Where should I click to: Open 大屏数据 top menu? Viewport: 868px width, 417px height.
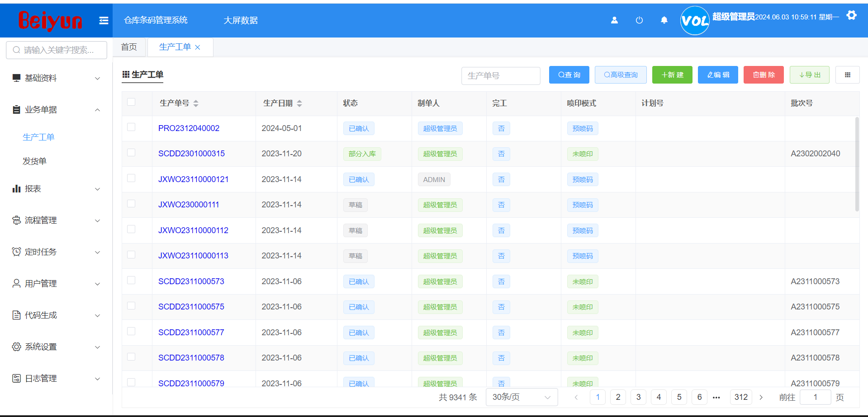(241, 20)
